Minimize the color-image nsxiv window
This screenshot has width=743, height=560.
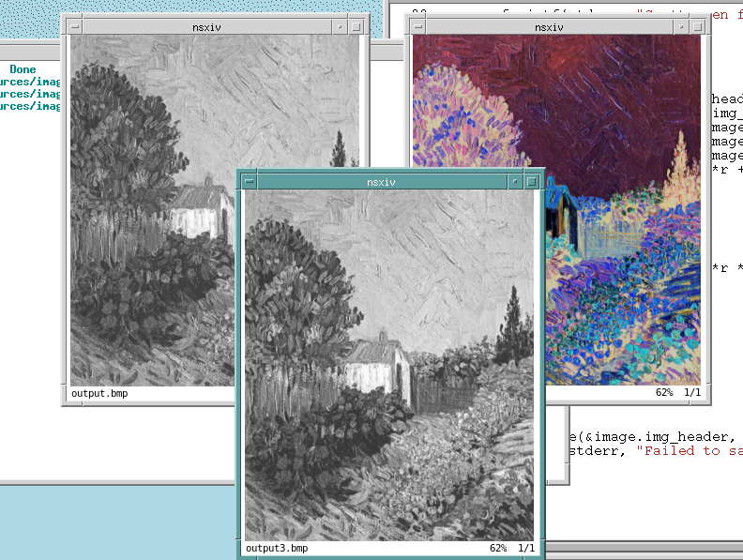pyautogui.click(x=681, y=27)
